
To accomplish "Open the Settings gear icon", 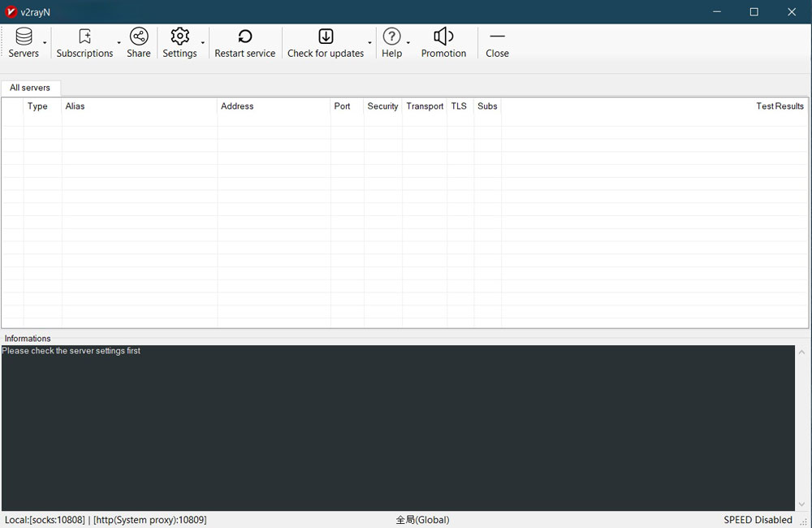I will click(179, 37).
